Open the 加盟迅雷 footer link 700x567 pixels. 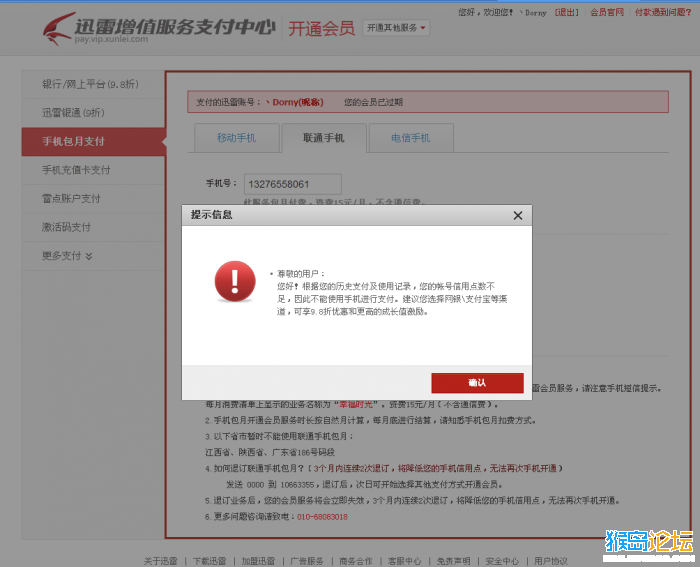point(258,561)
